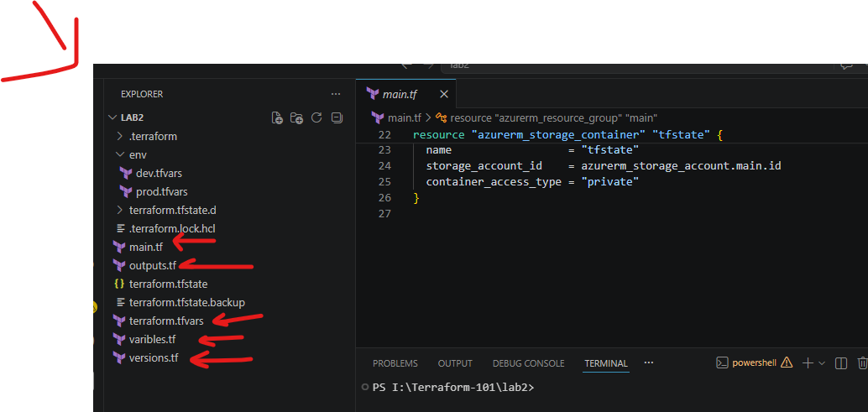Click the New File icon in Explorer
Screen dimensions: 868x412
coord(277,117)
